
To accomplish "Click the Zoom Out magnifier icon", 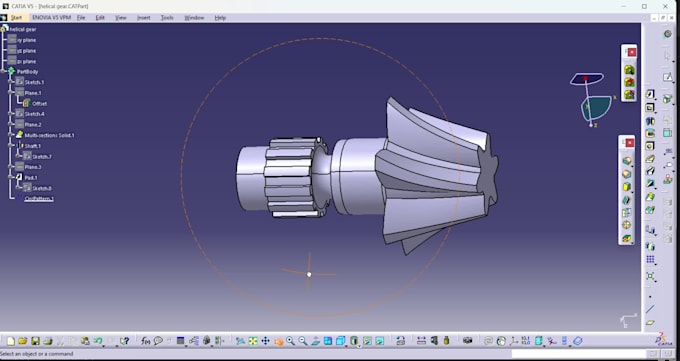I will (303, 341).
